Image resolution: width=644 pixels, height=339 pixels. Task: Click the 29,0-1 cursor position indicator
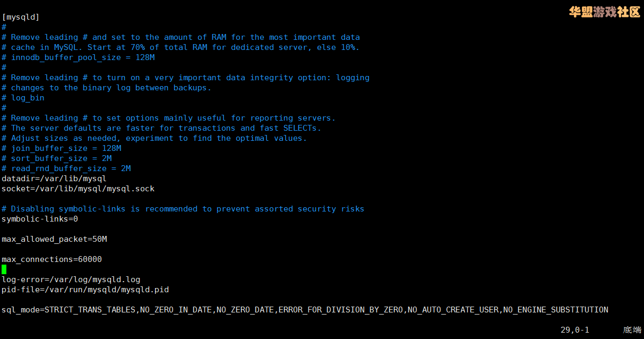click(575, 330)
